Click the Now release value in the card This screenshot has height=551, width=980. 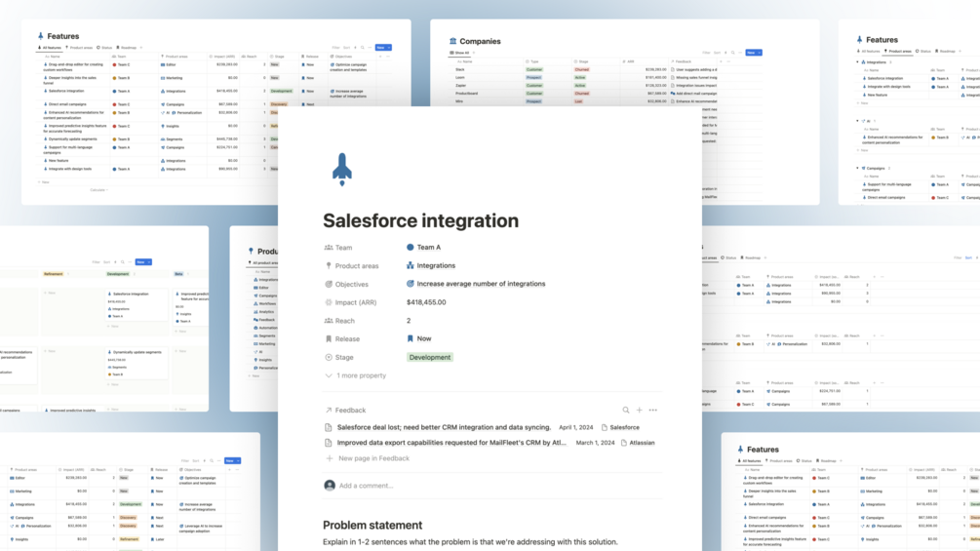point(424,338)
